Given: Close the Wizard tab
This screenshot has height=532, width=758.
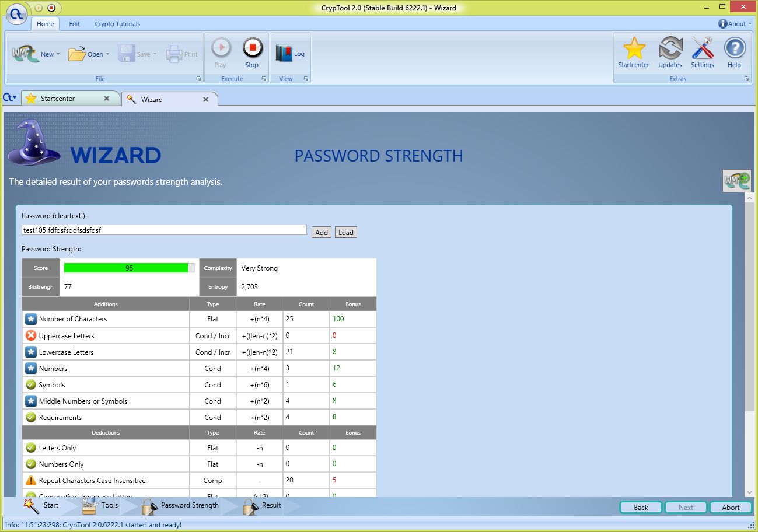Looking at the screenshot, I should 205,99.
